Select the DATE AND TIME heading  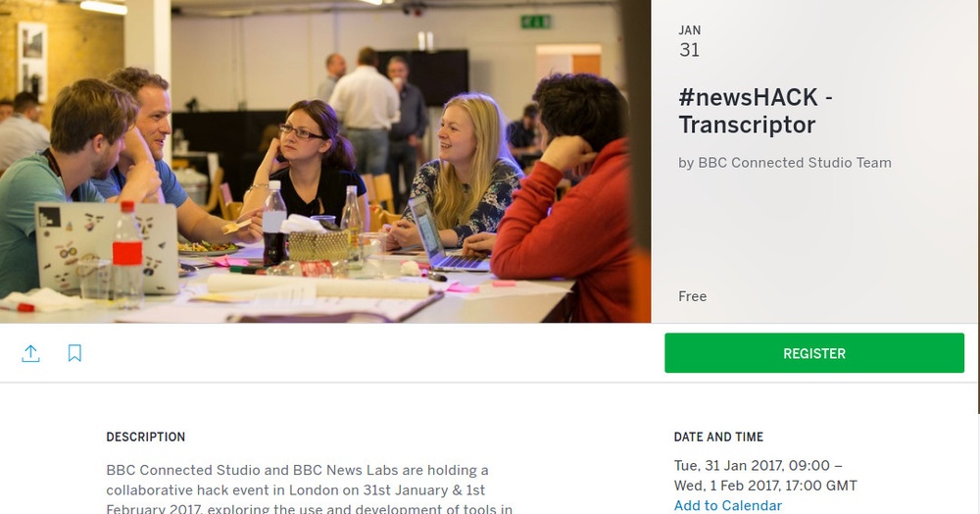point(718,437)
